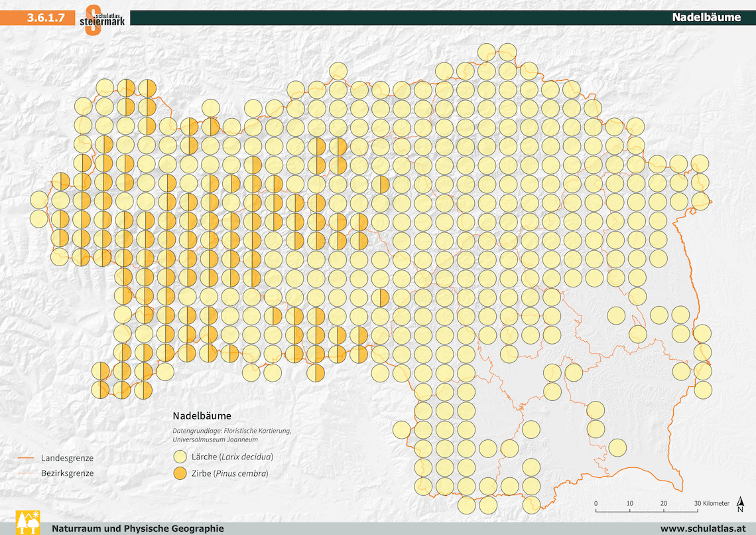Viewport: 756px width, 535px height.
Task: Click the north arrow compass icon
Action: tap(740, 504)
